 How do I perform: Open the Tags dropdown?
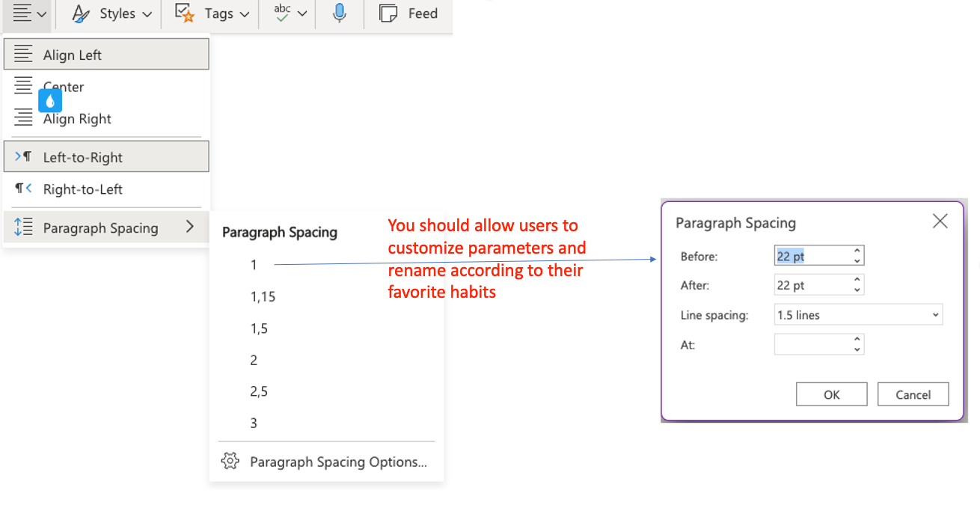point(212,13)
